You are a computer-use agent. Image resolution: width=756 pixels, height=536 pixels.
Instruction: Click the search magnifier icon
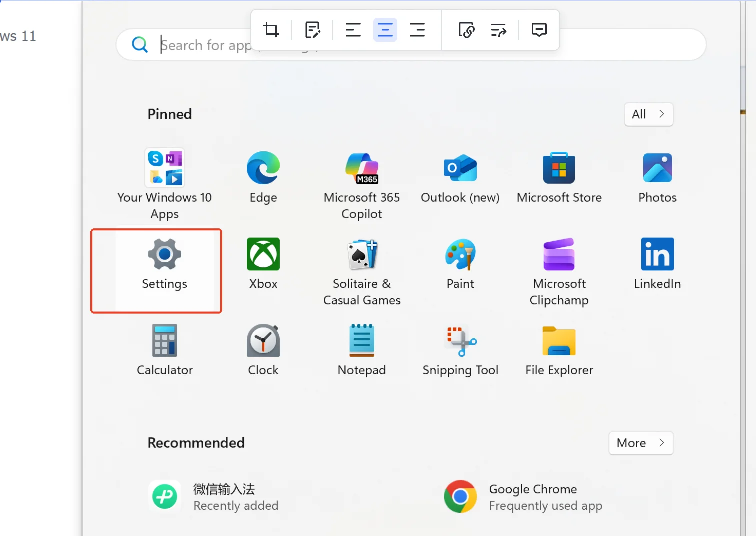pyautogui.click(x=140, y=44)
